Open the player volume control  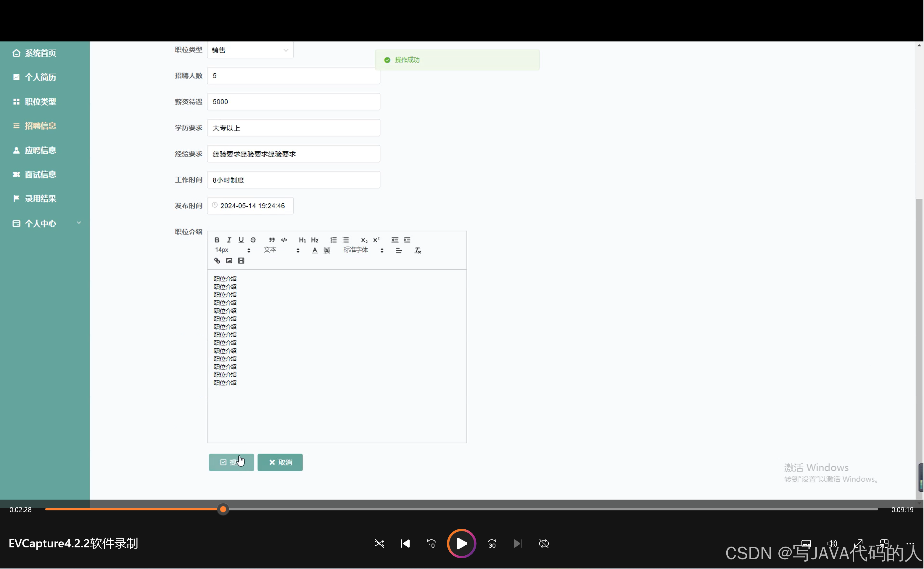(x=832, y=544)
